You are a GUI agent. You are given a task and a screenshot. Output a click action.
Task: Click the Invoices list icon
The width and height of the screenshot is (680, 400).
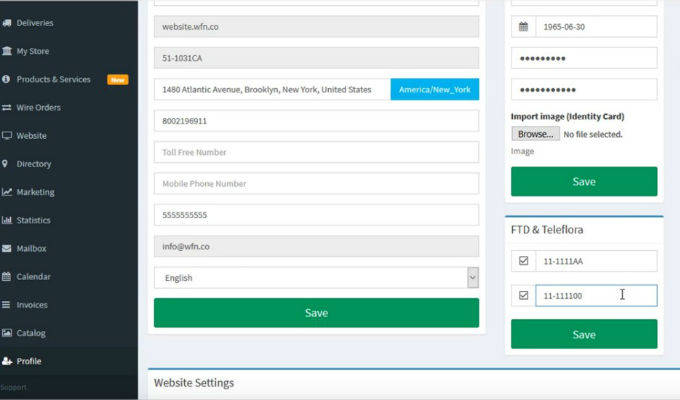click(6, 305)
